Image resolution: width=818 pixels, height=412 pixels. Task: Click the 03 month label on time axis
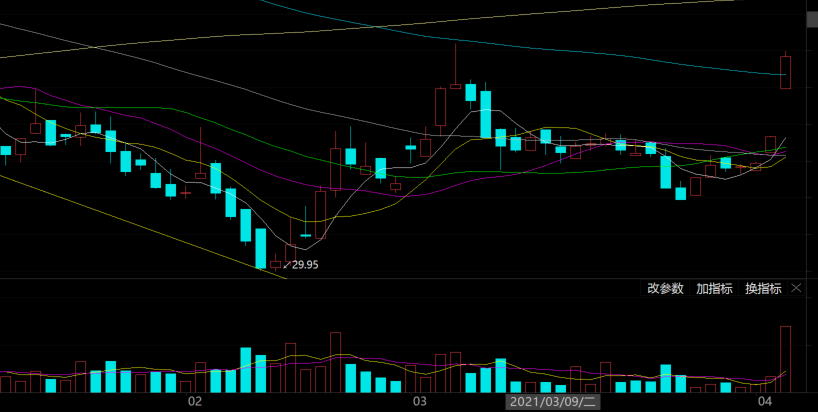click(419, 402)
